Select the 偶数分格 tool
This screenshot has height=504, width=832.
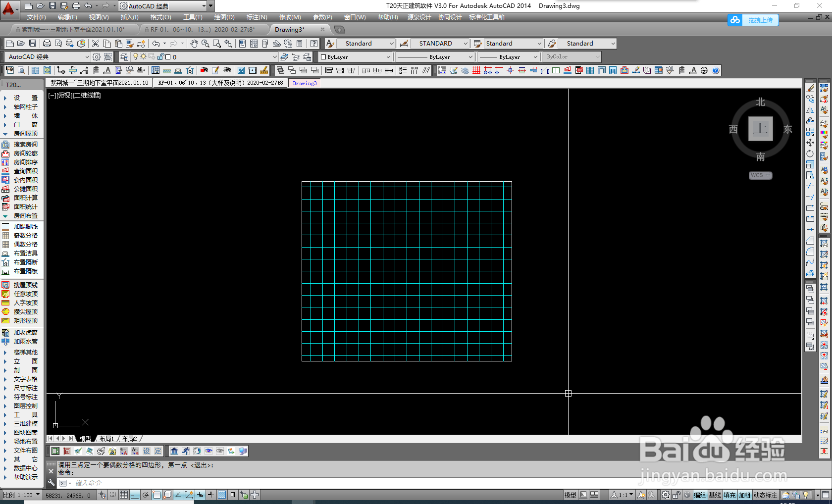20,245
